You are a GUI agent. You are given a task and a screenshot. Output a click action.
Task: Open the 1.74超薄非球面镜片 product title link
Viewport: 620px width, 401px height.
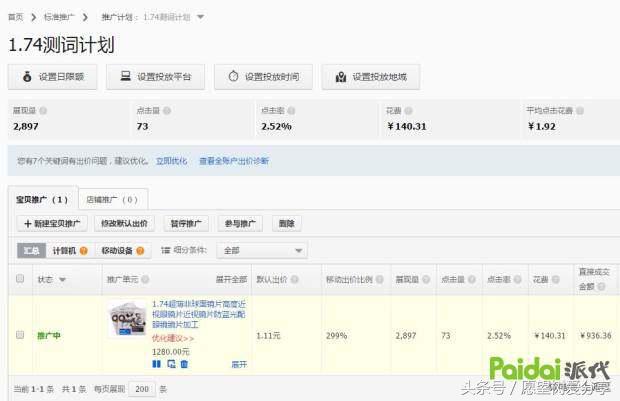click(x=199, y=314)
